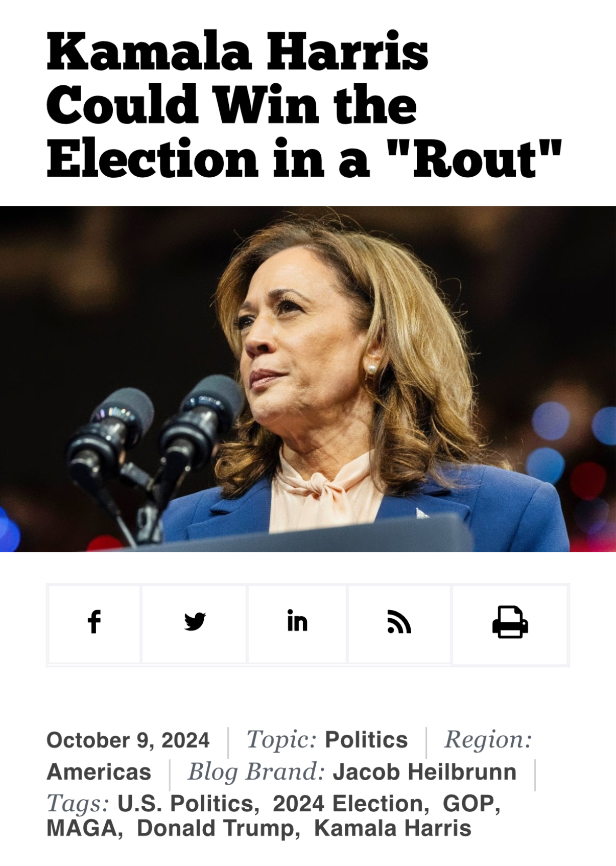Select the Kamala Harris tag
This screenshot has width=616, height=866.
(x=392, y=828)
